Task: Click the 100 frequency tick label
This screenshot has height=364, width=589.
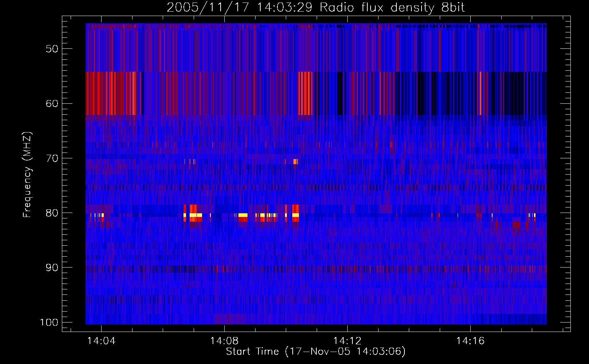Action: pyautogui.click(x=49, y=323)
